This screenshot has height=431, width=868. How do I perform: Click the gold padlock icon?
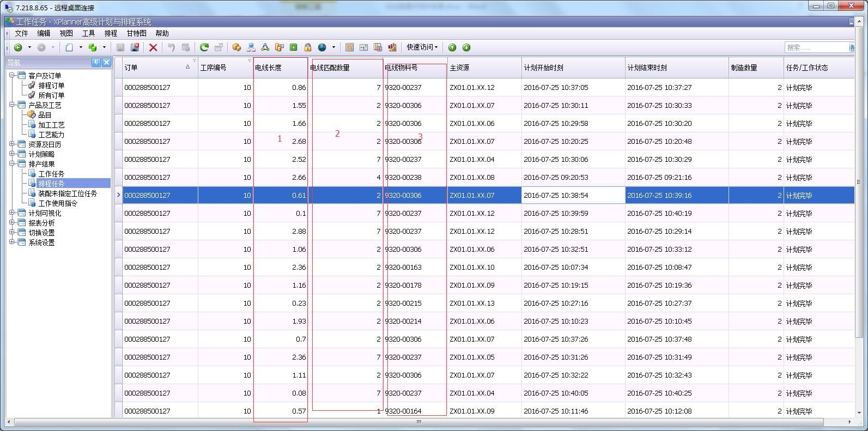click(x=308, y=47)
